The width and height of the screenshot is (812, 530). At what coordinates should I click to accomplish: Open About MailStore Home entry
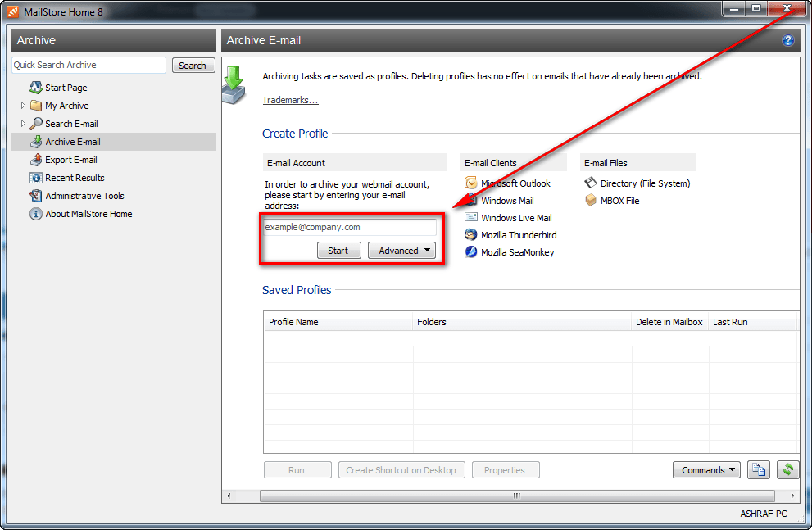coord(88,214)
